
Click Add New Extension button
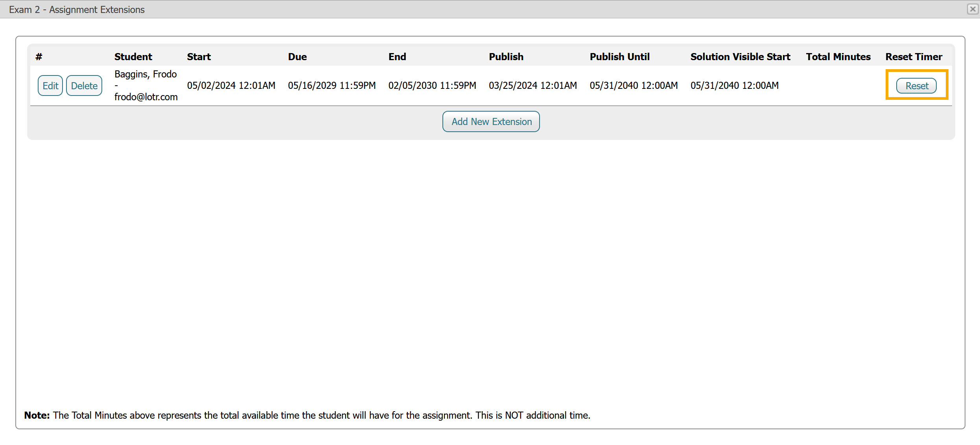(x=491, y=122)
